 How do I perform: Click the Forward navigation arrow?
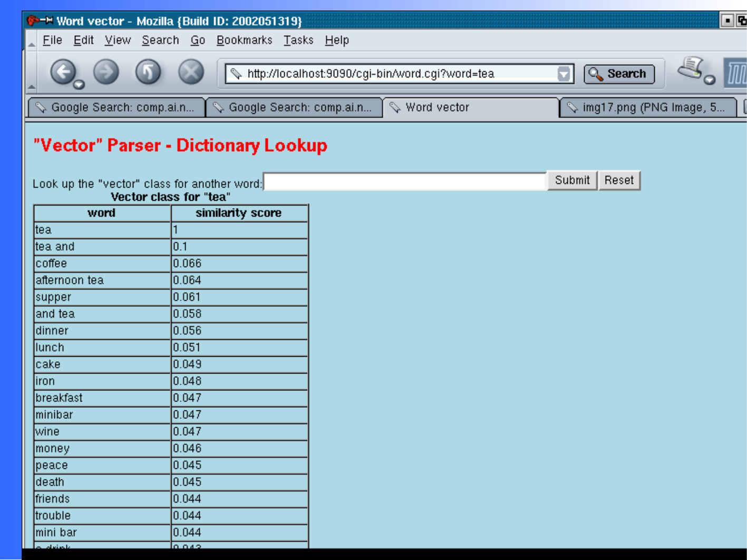[106, 72]
